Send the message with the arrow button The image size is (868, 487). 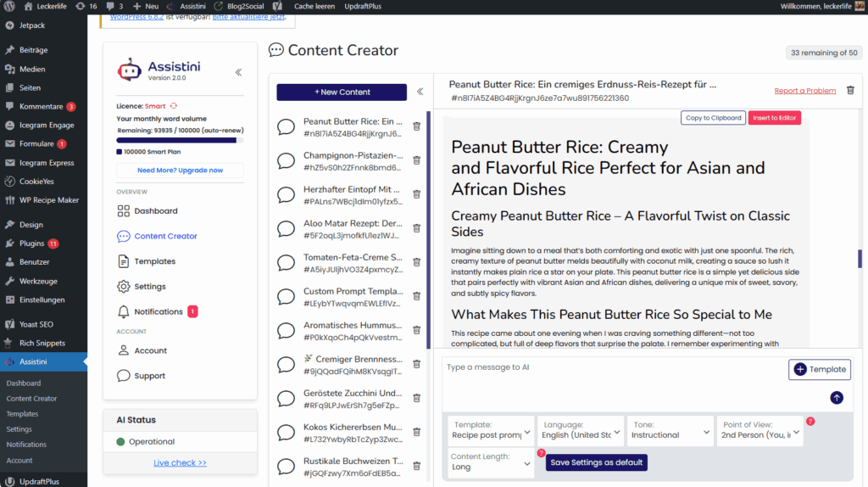(837, 397)
